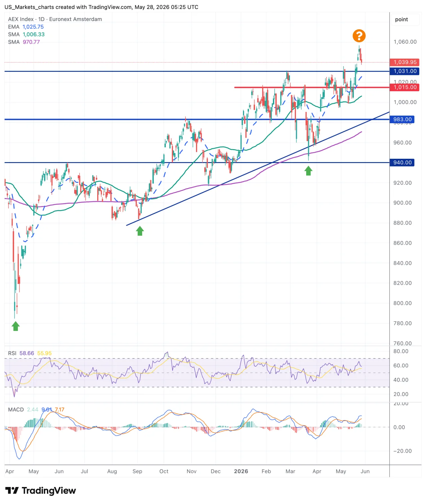Click the 860.00 price axis value
The image size is (426, 504).
[403, 243]
